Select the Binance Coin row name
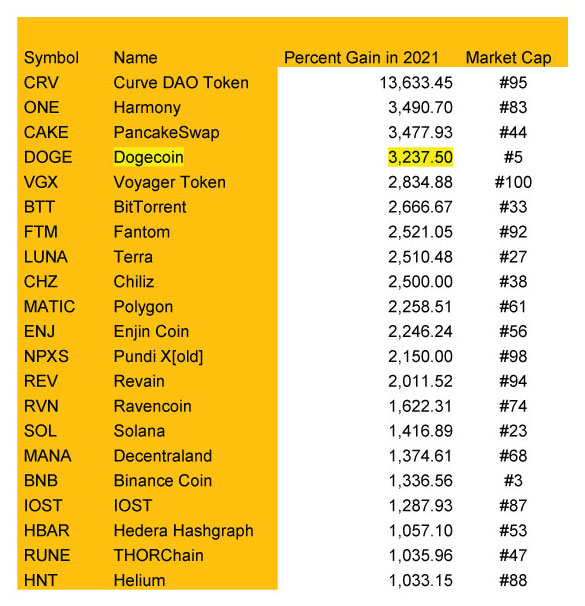Viewport: 585px width, 606px height. pos(163,481)
